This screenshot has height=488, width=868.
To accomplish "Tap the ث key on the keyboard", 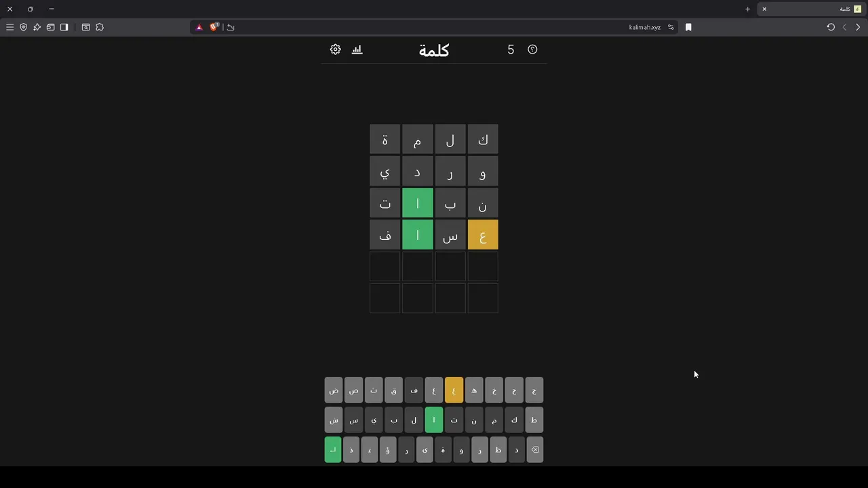I will coord(374,390).
